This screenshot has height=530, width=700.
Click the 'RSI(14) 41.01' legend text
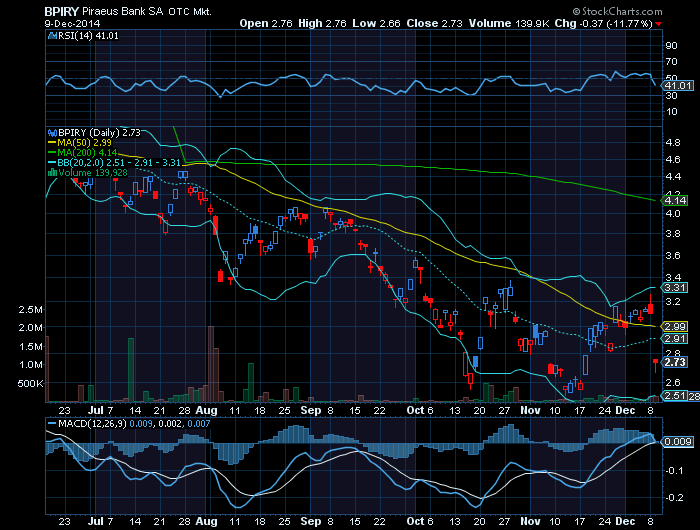point(88,36)
